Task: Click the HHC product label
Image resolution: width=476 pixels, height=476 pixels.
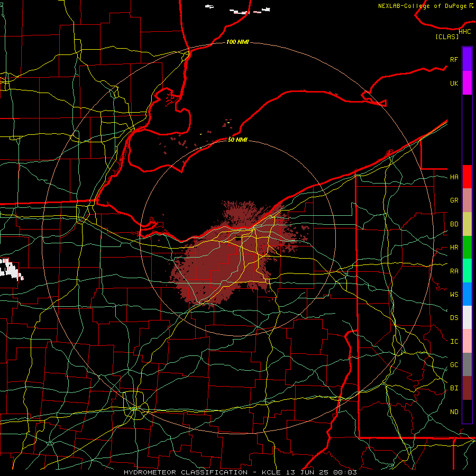Action: [x=464, y=32]
